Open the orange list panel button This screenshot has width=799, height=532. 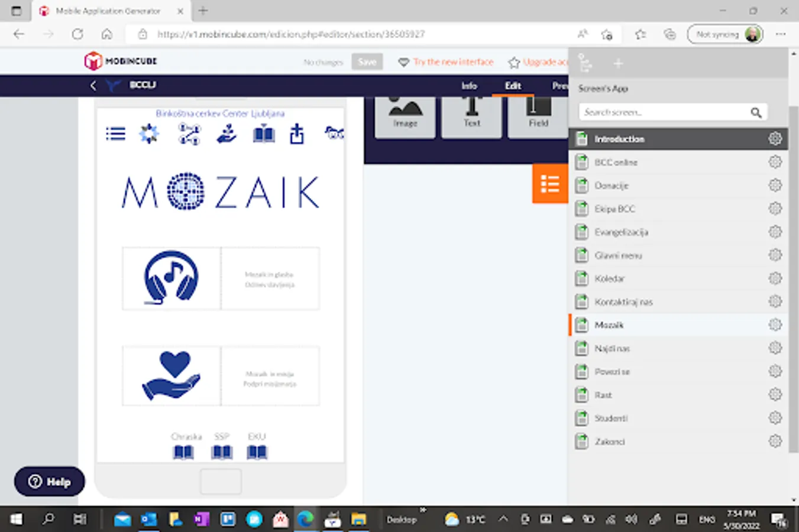click(550, 184)
